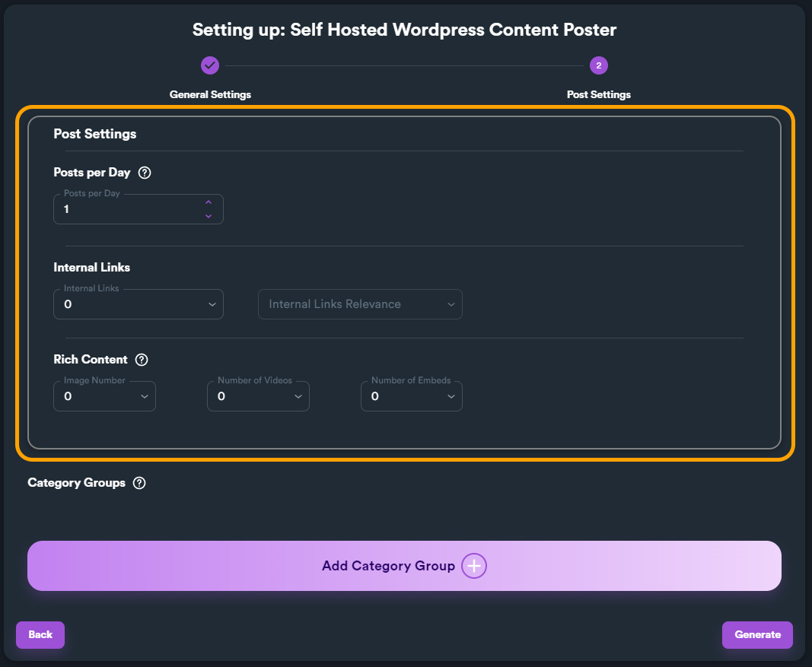Click the plus icon on Add Category Group
This screenshot has height=667, width=812.
point(474,566)
